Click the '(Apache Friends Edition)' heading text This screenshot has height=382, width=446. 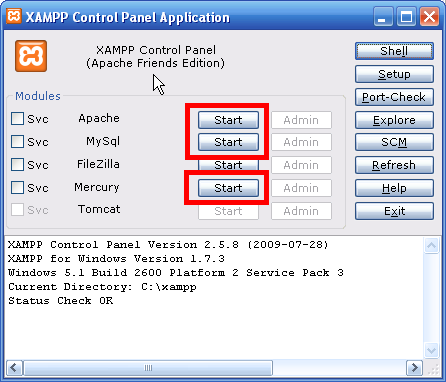tap(155, 63)
